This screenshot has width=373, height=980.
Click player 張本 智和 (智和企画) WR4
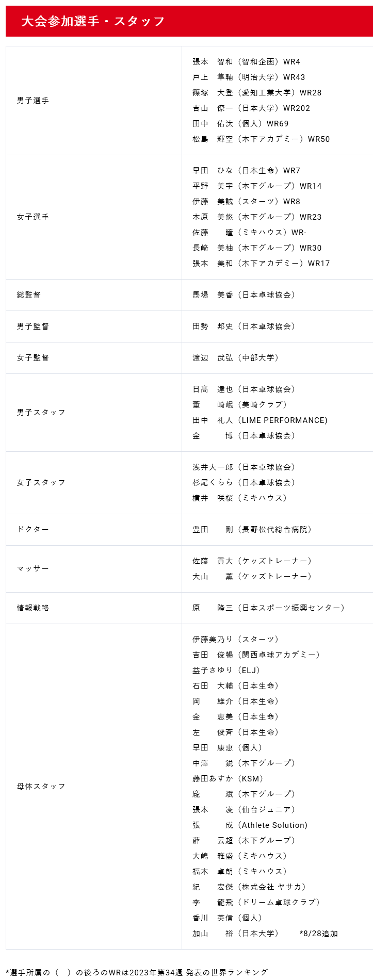246,62
